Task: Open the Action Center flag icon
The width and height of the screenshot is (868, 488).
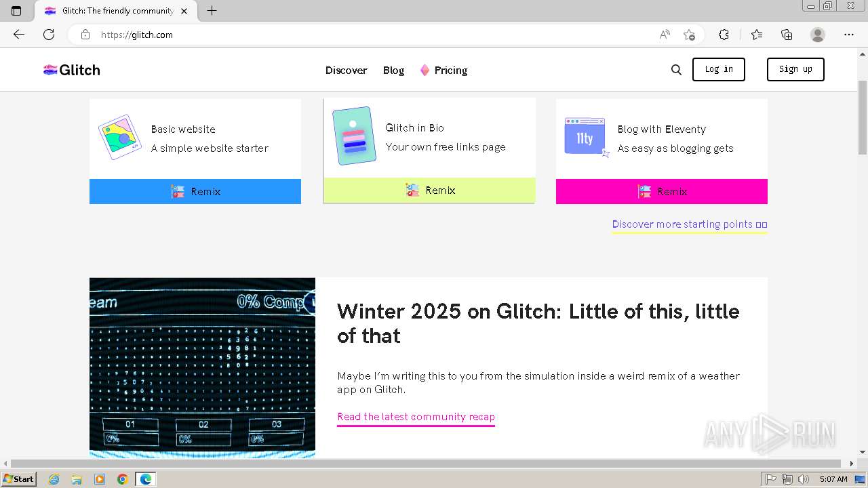Action: (x=770, y=479)
